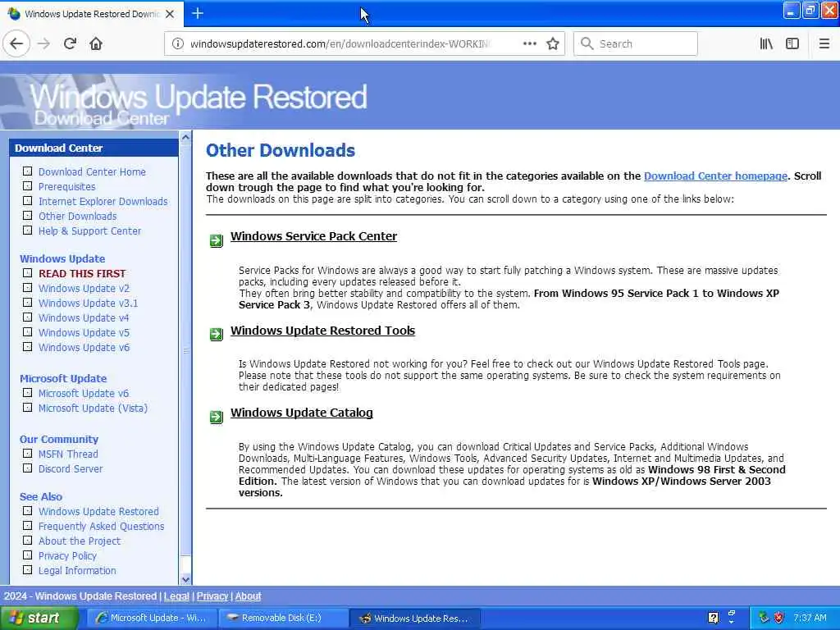This screenshot has width=840, height=630.
Task: Click green arrow beside Windows Update Restored Tools
Action: point(216,335)
